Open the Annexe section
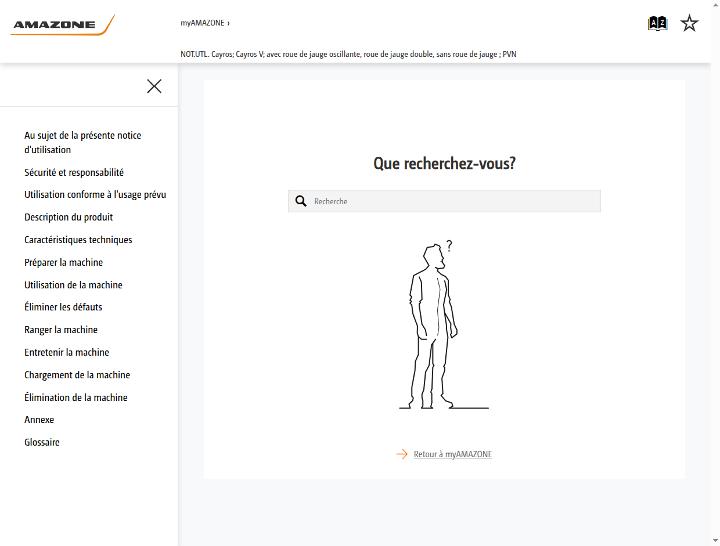Image resolution: width=720 pixels, height=546 pixels. [x=39, y=420]
